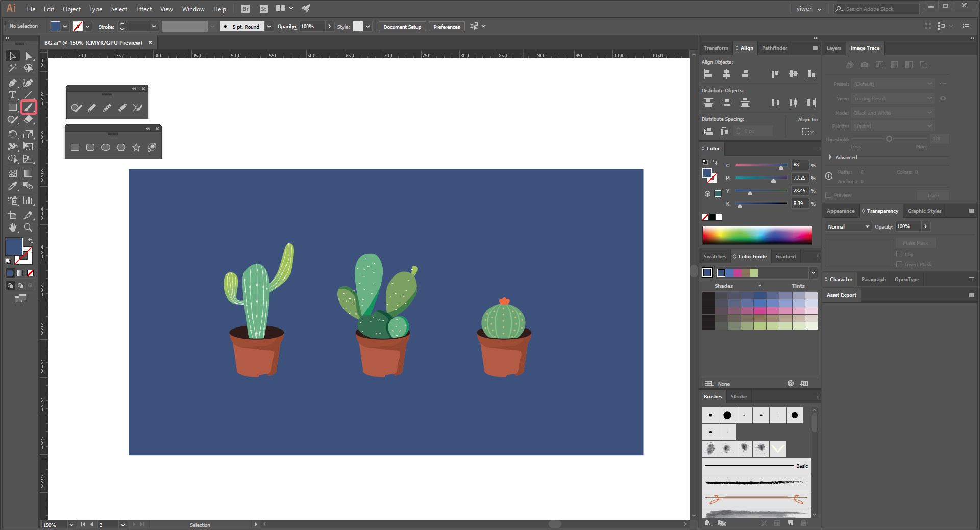This screenshot has height=530, width=980.
Task: Open the Effect menu
Action: 144,9
